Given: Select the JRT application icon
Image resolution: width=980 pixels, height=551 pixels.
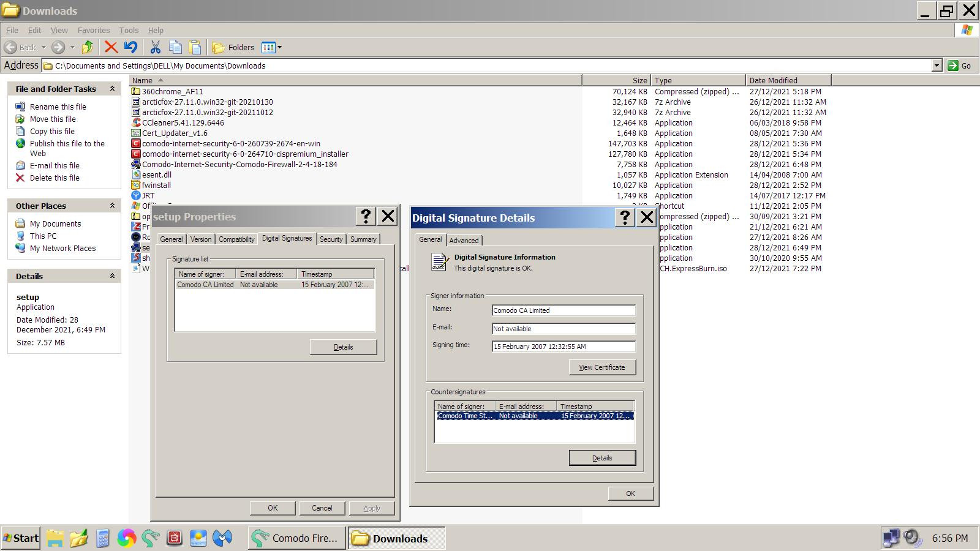Looking at the screenshot, I should coord(136,195).
